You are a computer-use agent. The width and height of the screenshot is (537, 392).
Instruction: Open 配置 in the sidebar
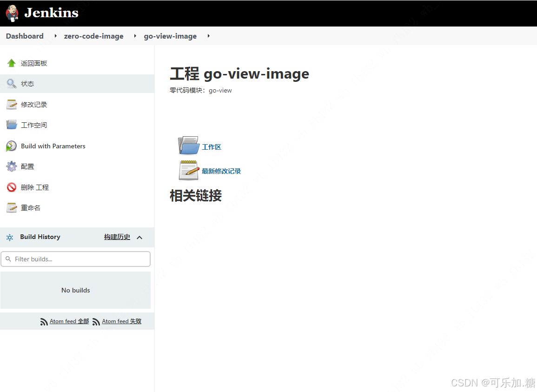coord(27,166)
